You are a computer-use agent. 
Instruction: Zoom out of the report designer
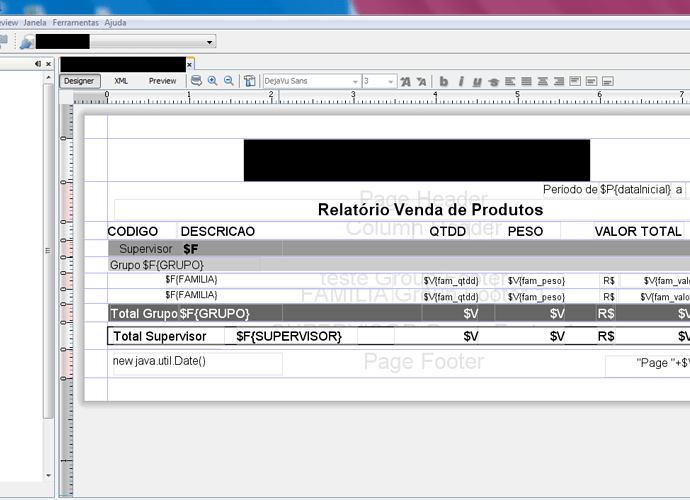pyautogui.click(x=229, y=81)
